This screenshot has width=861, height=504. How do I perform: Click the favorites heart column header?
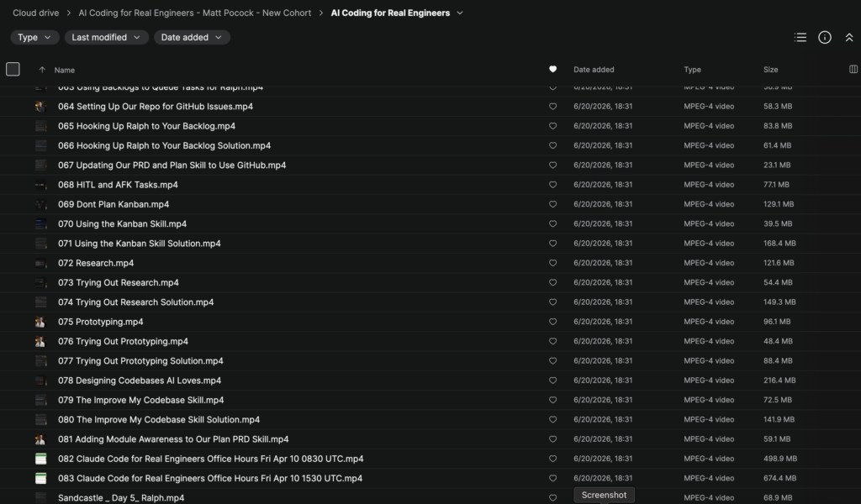click(x=553, y=69)
